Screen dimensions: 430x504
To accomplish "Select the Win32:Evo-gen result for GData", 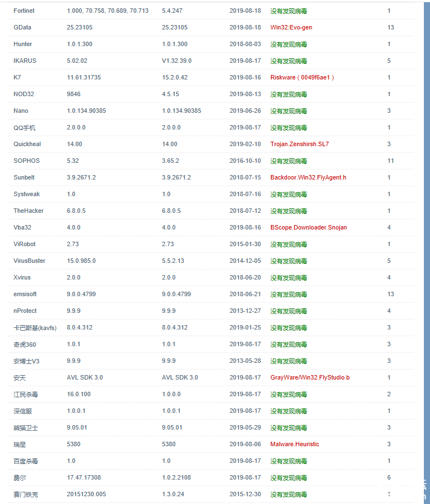I will point(291,27).
